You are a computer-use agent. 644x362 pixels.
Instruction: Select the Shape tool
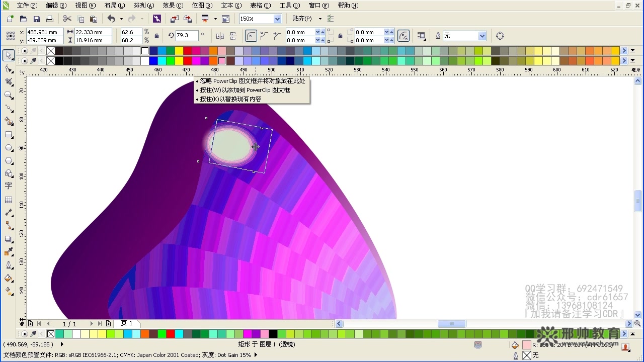click(x=9, y=69)
